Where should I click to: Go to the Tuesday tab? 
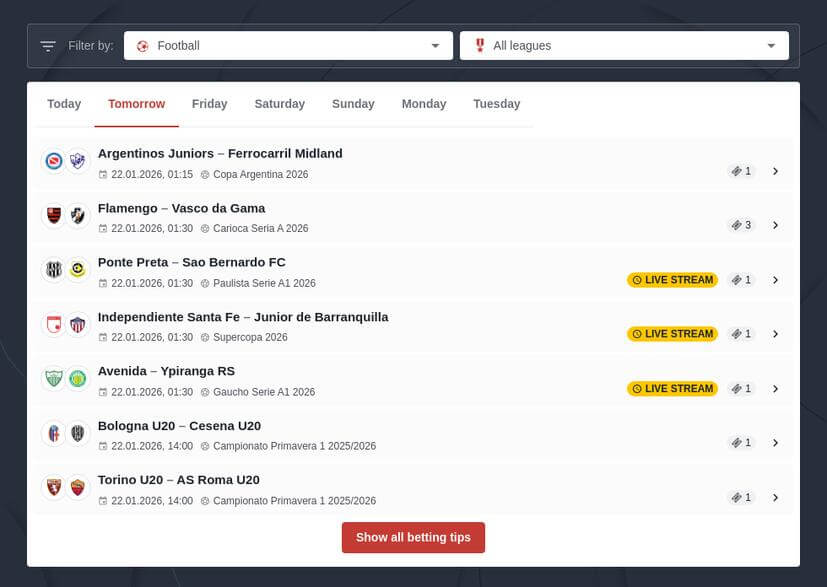tap(496, 104)
